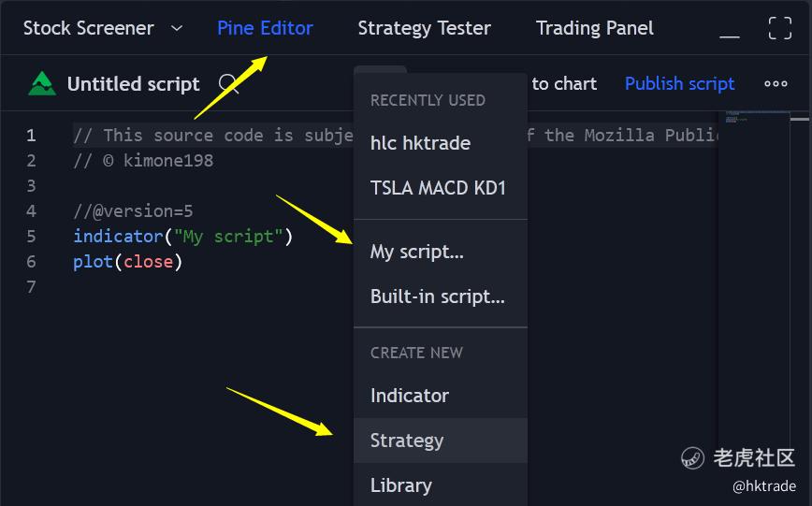The height and width of the screenshot is (506, 812).
Task: Select Built-in script... menu entry
Action: coord(437,296)
